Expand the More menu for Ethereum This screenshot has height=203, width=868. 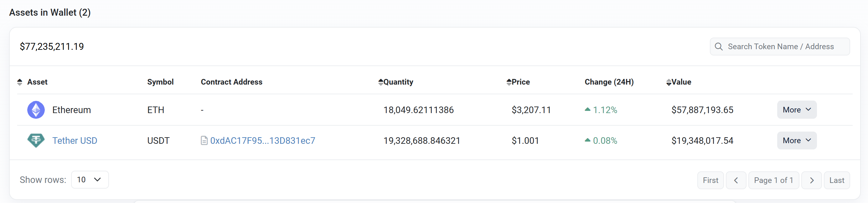coord(796,110)
